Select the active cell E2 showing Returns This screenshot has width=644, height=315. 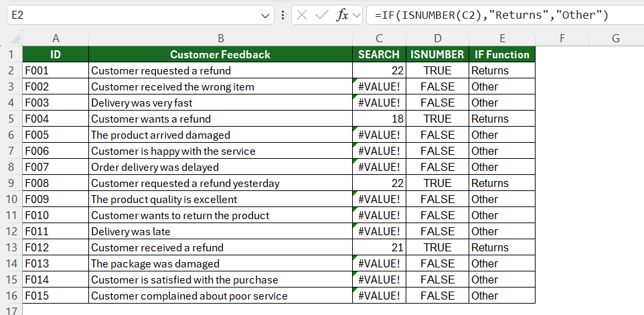click(x=502, y=70)
